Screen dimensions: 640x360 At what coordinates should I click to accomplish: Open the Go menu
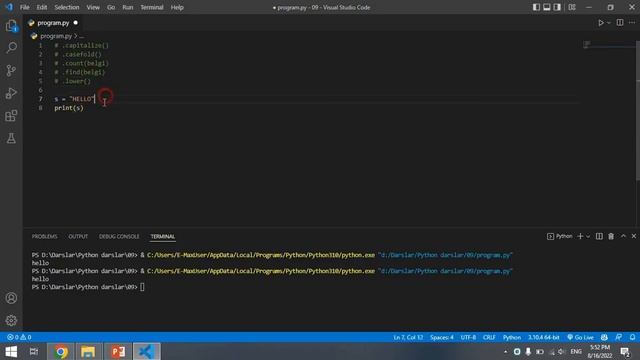111,7
